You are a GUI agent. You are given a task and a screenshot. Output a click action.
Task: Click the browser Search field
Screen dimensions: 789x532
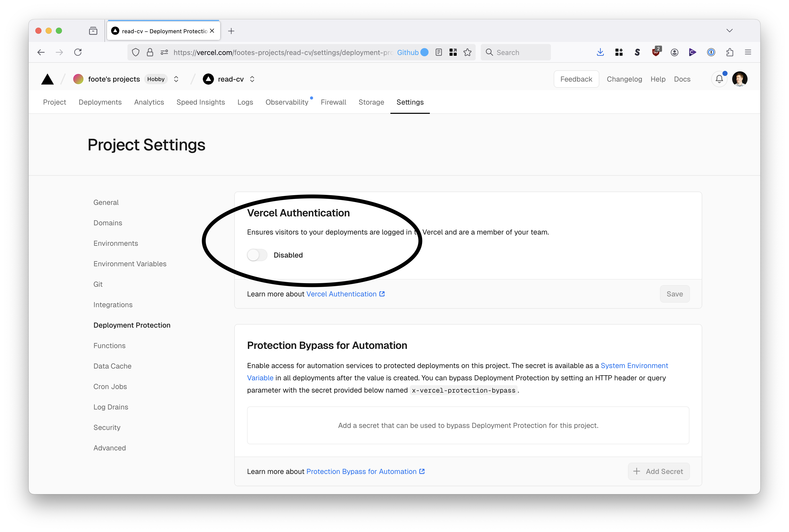point(516,52)
